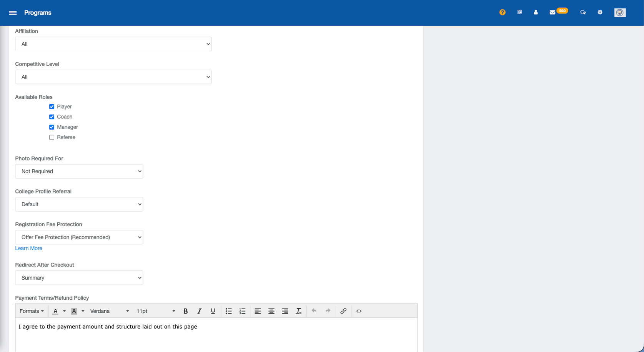Toggle bold formatting in editor
Screen dimensions: 644x352
tap(186, 311)
